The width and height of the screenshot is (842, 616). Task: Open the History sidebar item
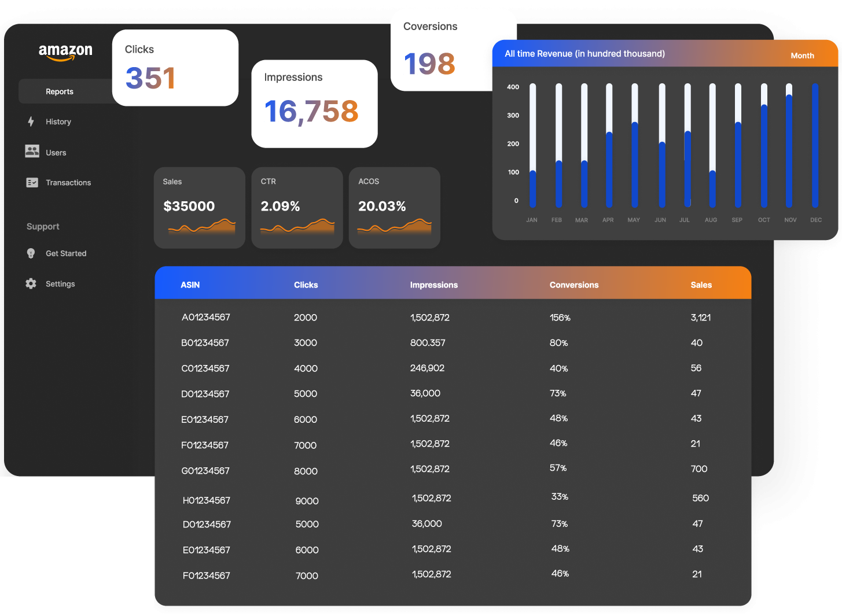pos(58,121)
